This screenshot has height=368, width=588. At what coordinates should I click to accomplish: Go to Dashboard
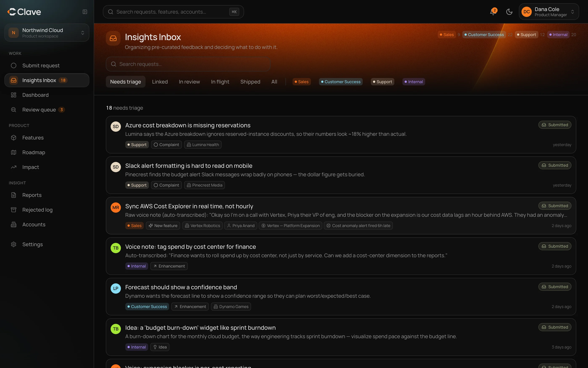coord(47,95)
